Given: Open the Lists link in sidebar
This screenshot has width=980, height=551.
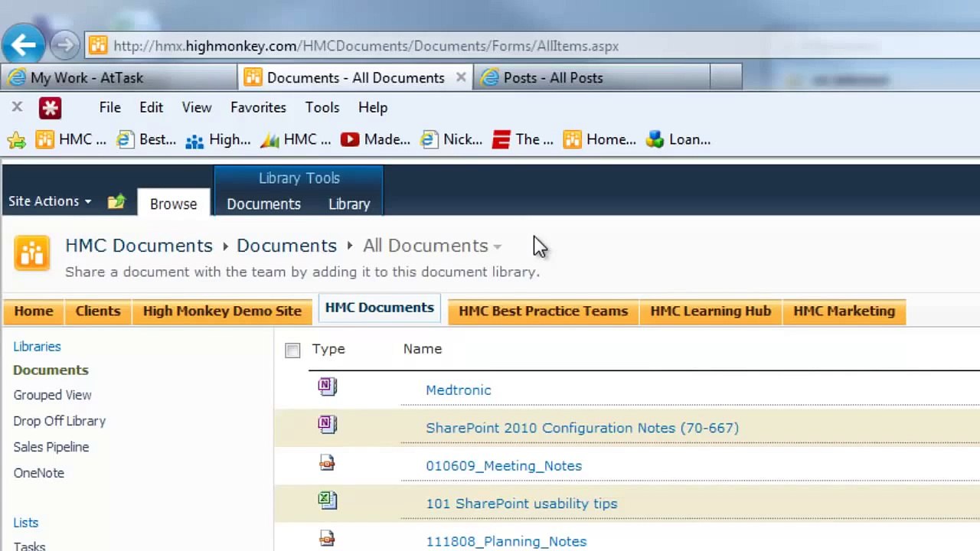Looking at the screenshot, I should (25, 523).
